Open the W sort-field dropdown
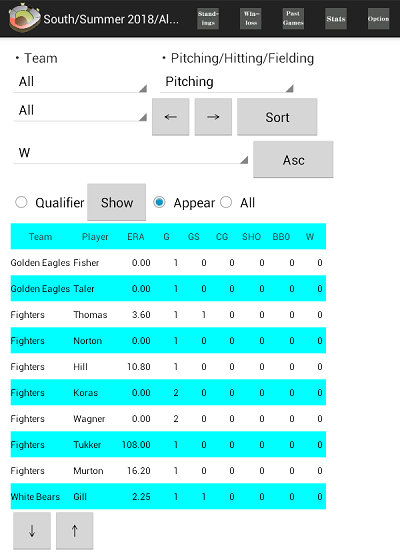The width and height of the screenshot is (400, 554). [130, 153]
